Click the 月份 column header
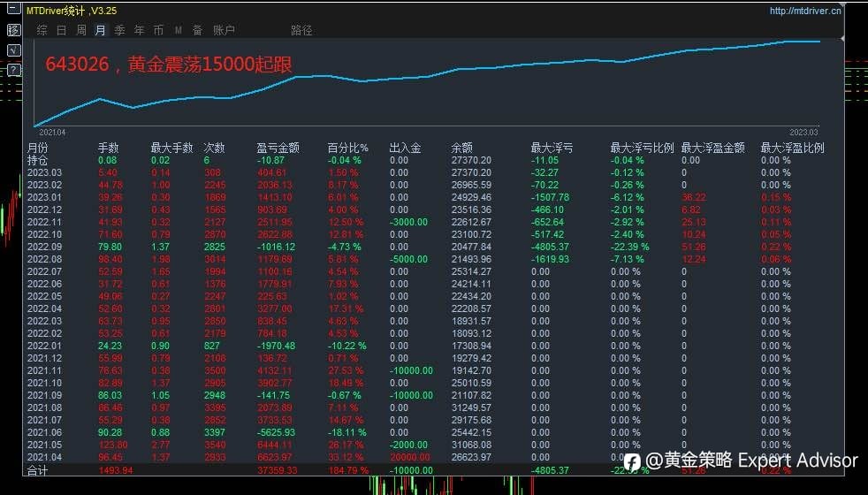This screenshot has width=868, height=495. tap(38, 148)
